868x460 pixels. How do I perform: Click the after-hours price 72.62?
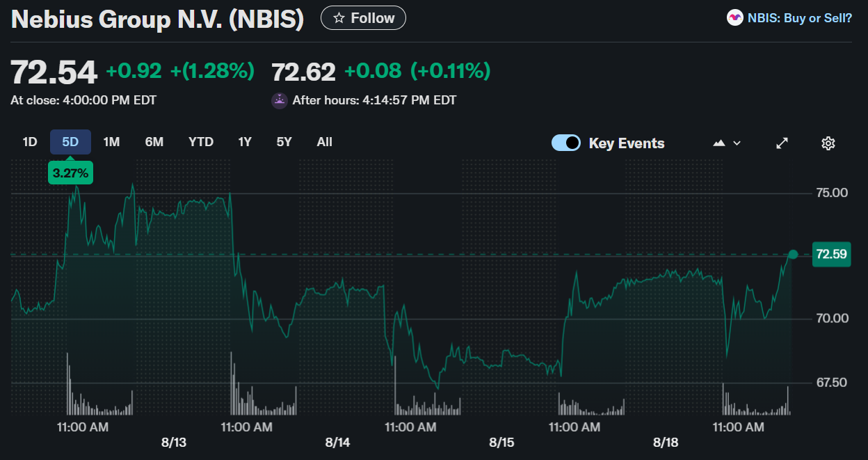tap(303, 72)
